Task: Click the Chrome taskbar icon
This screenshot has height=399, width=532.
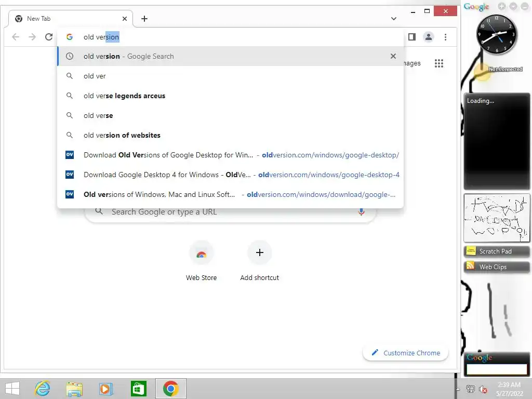Action: [x=170, y=389]
